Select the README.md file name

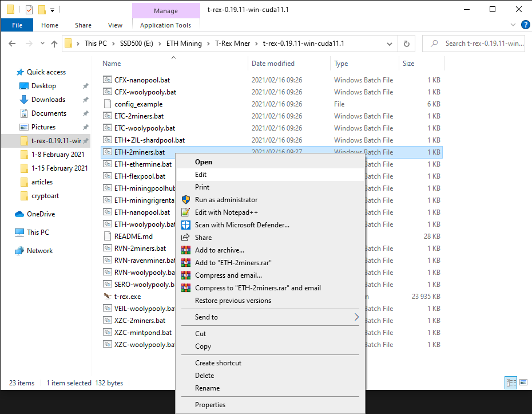133,236
